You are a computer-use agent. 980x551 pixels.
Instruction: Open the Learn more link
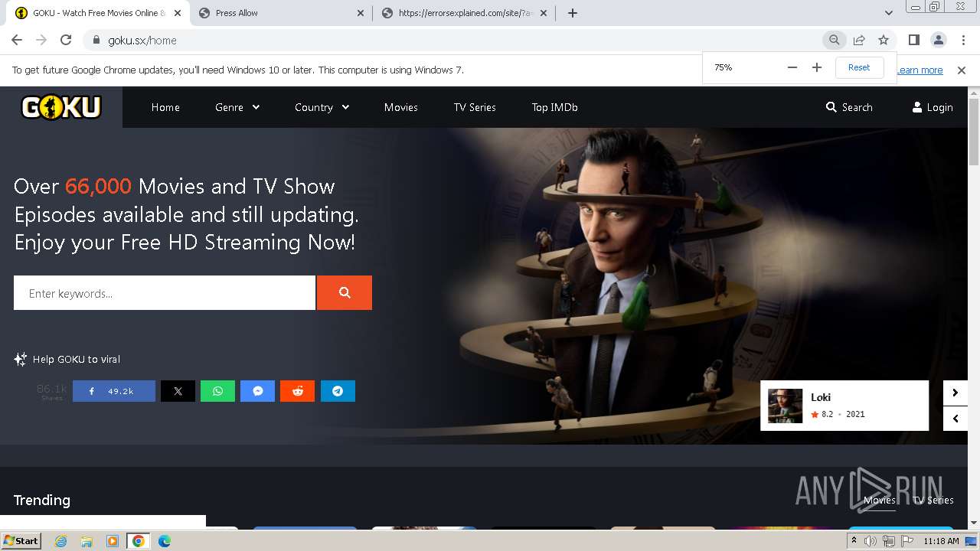[x=920, y=70]
